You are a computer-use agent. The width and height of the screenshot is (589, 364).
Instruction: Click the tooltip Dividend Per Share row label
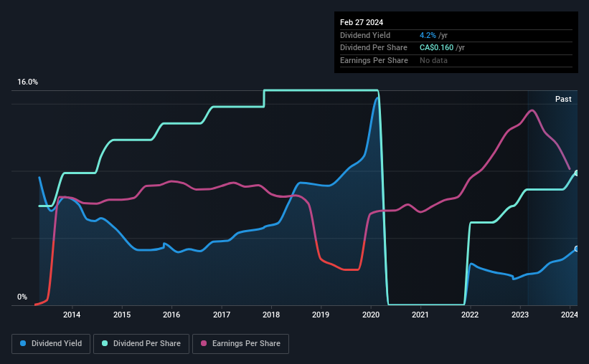373,48
